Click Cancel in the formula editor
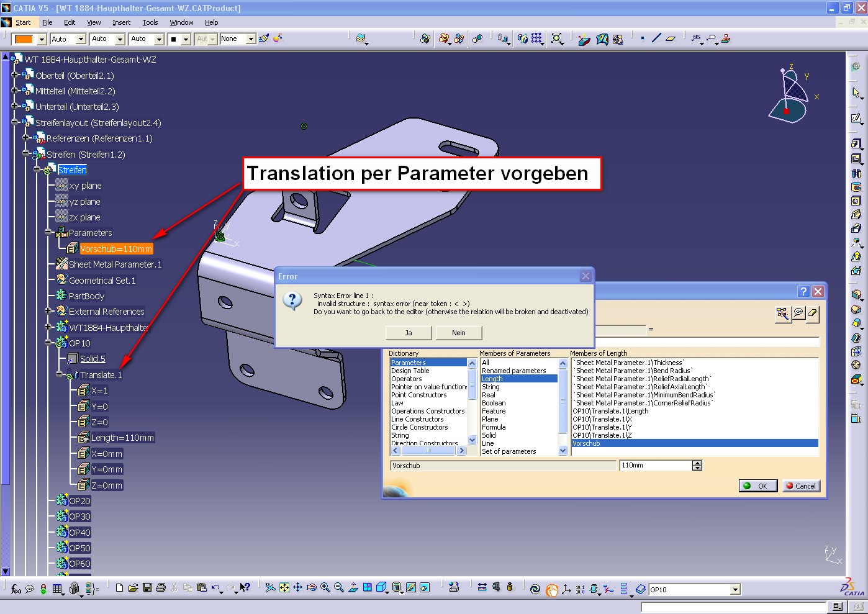This screenshot has height=614, width=868. pyautogui.click(x=802, y=485)
